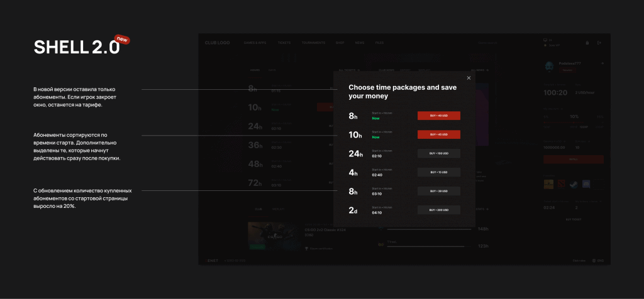The width and height of the screenshot is (644, 299).
Task: Open the Discord favorite icon
Action: (x=586, y=184)
